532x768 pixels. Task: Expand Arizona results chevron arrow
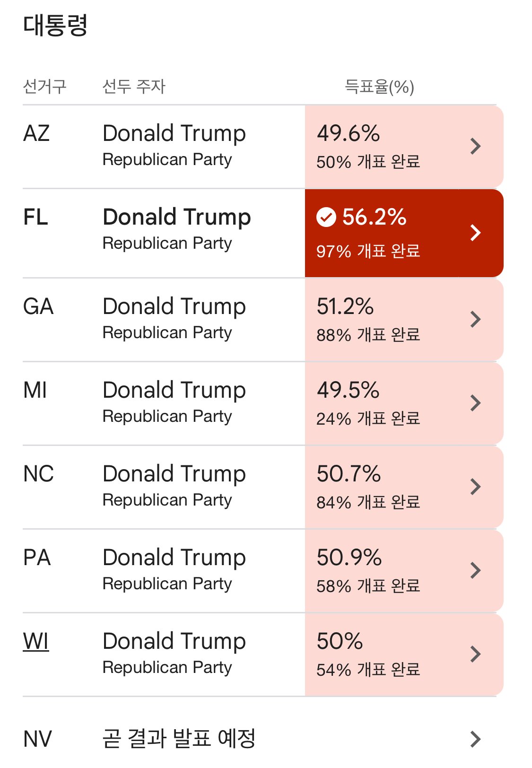[x=475, y=146]
